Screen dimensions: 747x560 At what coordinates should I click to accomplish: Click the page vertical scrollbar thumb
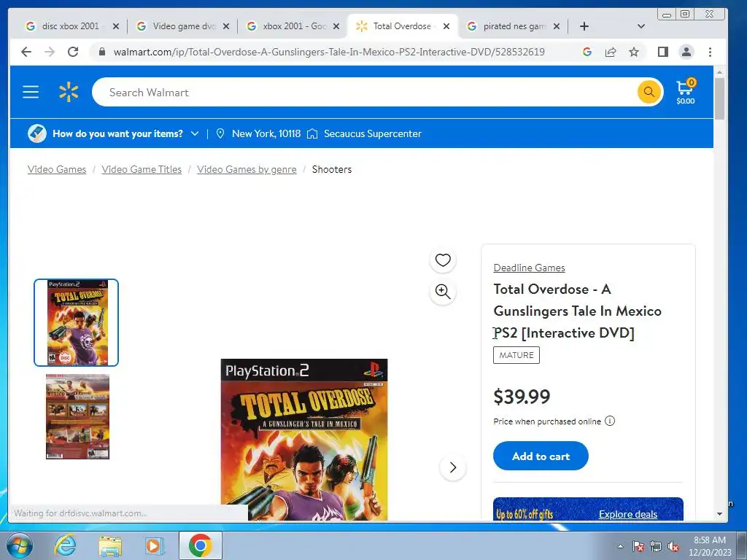point(719,98)
